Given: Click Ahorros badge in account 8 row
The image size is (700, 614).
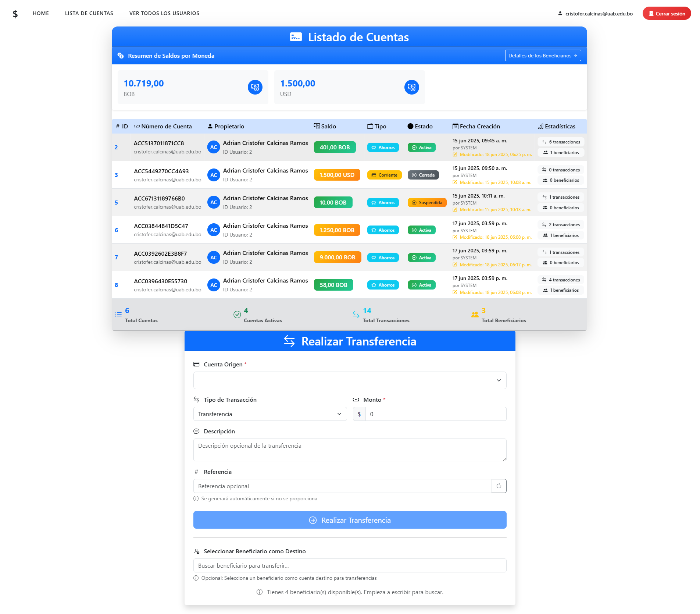Looking at the screenshot, I should tap(383, 285).
